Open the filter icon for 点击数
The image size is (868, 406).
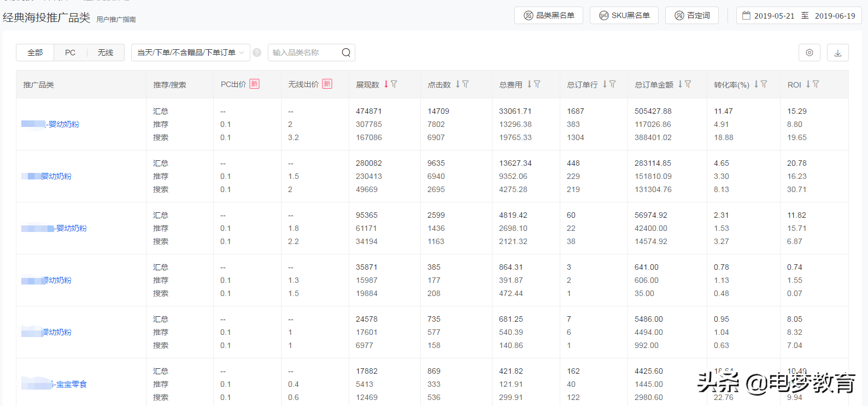pyautogui.click(x=466, y=84)
